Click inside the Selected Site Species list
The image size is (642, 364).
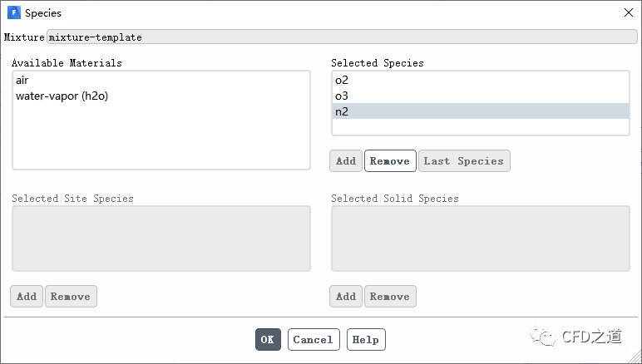click(x=160, y=239)
